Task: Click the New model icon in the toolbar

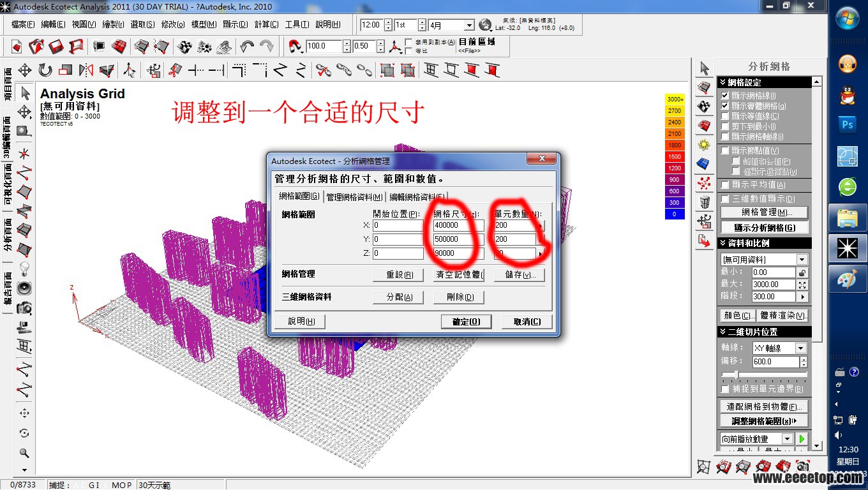Action: click(17, 47)
